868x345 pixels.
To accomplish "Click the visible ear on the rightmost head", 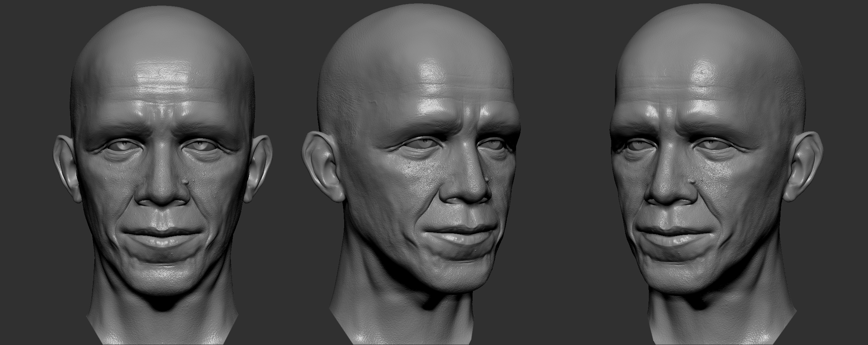I will [804, 168].
